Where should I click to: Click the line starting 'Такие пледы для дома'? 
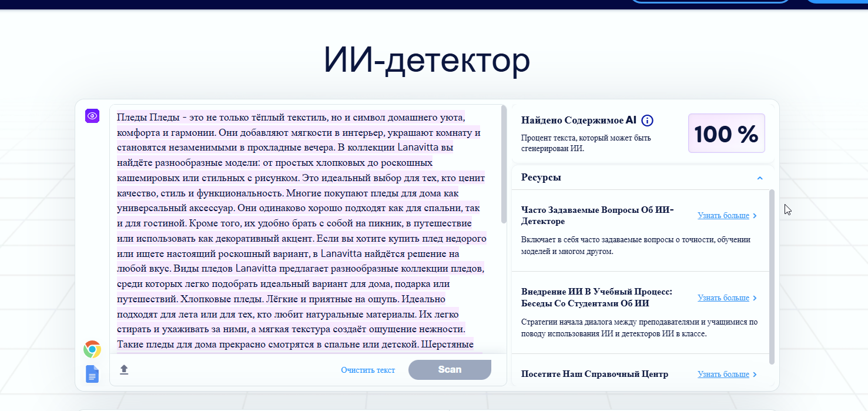coord(296,345)
